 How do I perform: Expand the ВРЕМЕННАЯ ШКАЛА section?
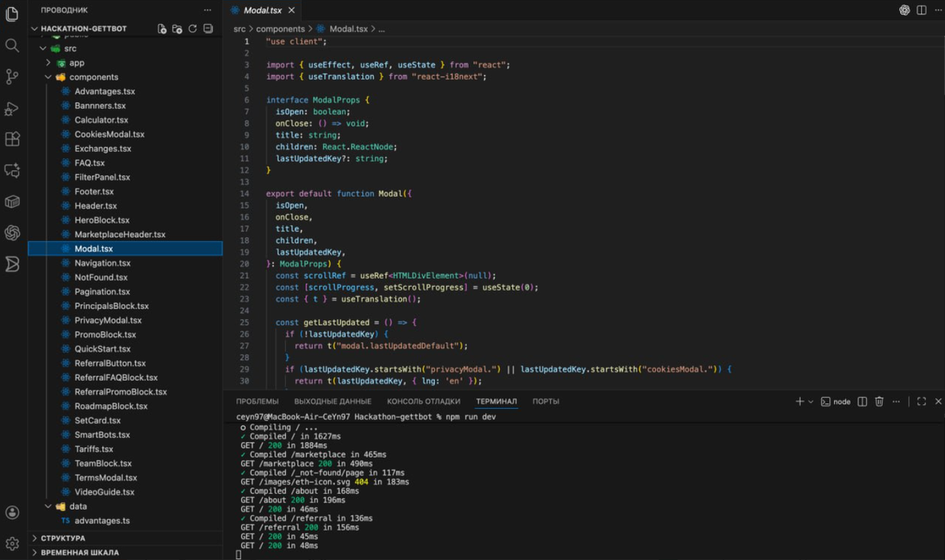point(80,552)
